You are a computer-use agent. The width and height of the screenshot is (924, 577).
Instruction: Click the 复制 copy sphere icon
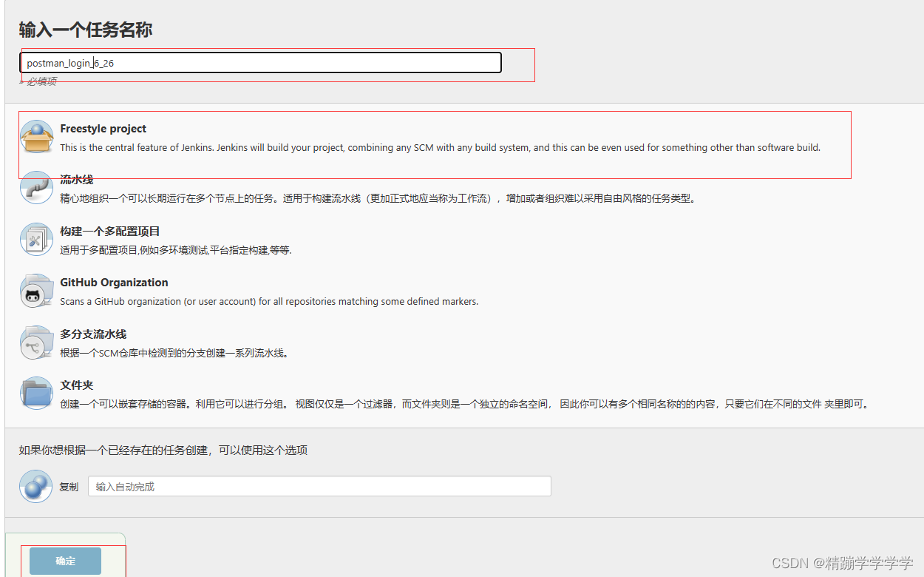36,486
